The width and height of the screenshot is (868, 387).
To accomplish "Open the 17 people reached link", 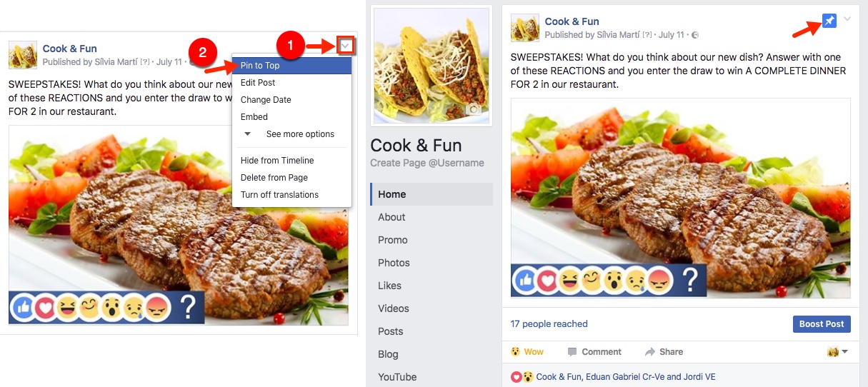I will pyautogui.click(x=549, y=324).
